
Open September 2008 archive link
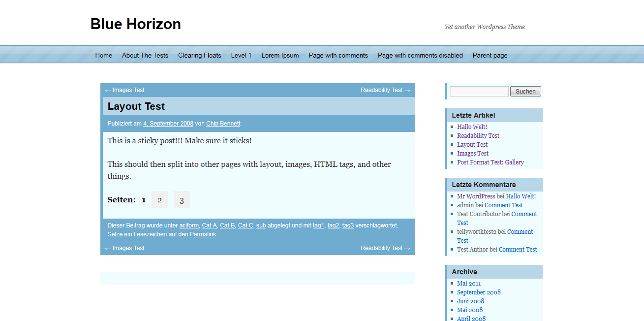click(479, 292)
